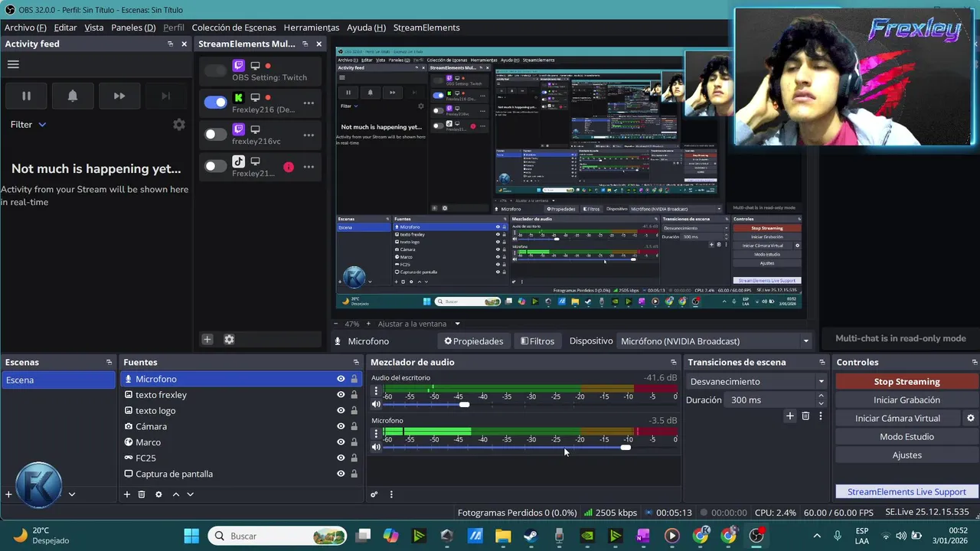Expand the Dispositivo microphone dropdown

click(x=714, y=341)
